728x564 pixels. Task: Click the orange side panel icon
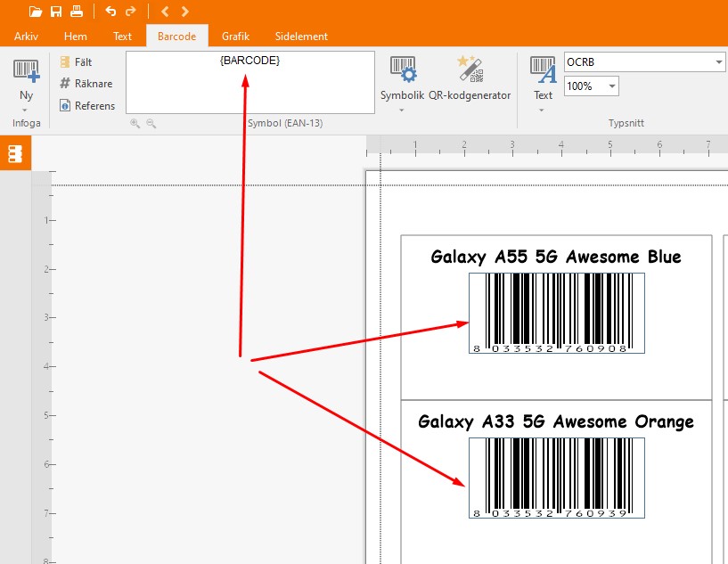(15, 153)
